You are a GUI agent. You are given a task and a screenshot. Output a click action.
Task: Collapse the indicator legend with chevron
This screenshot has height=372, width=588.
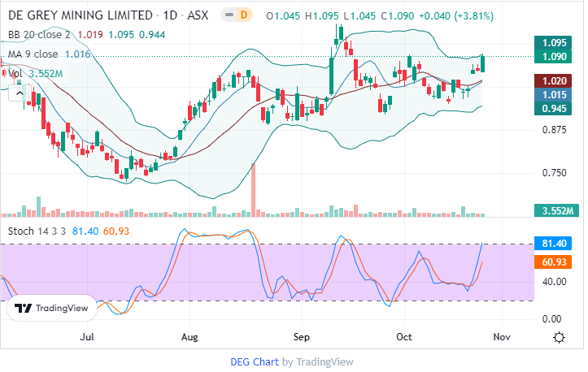(x=18, y=93)
